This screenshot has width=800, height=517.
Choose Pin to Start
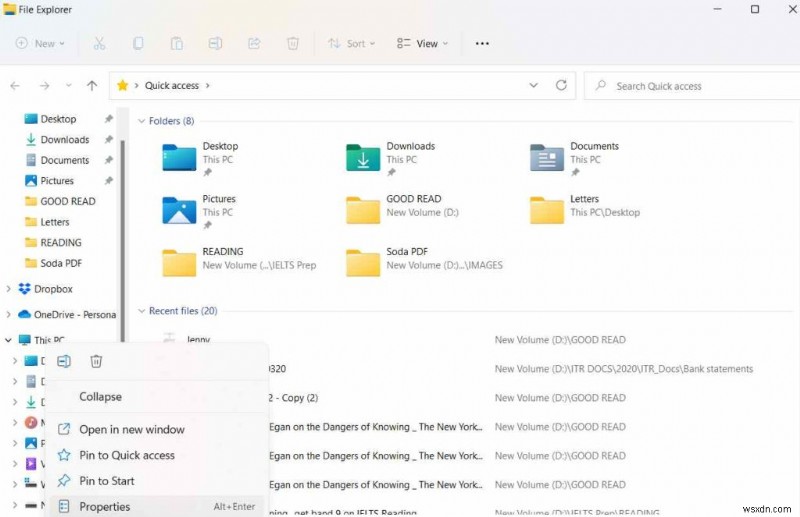pyautogui.click(x=107, y=481)
